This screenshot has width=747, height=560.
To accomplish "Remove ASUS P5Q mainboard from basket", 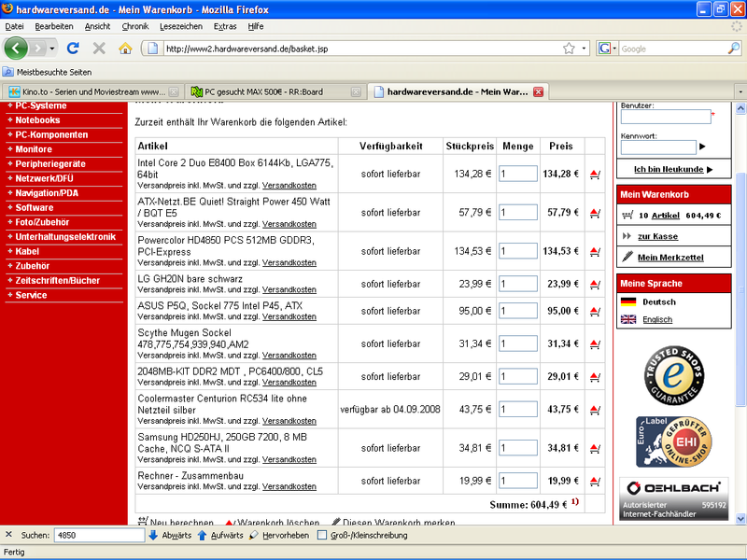I will tap(595, 312).
